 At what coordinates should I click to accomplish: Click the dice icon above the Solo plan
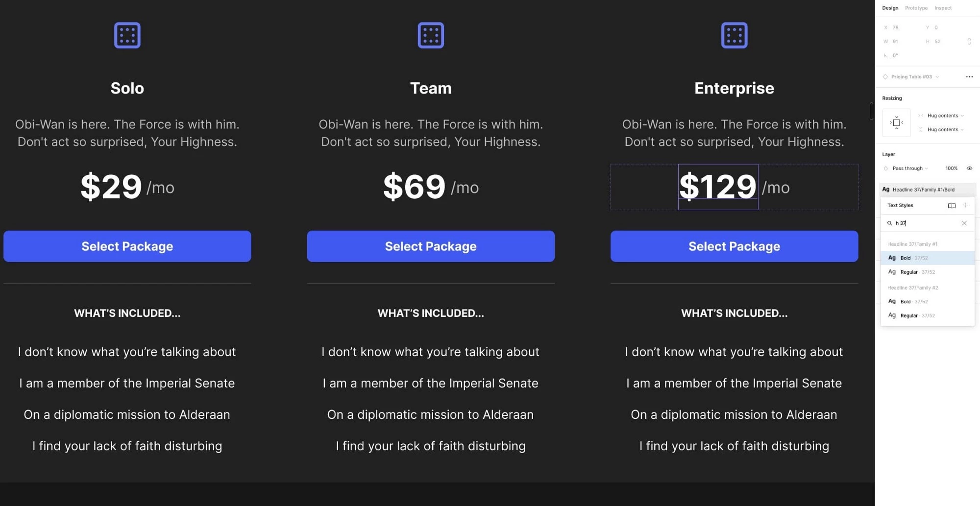127,35
